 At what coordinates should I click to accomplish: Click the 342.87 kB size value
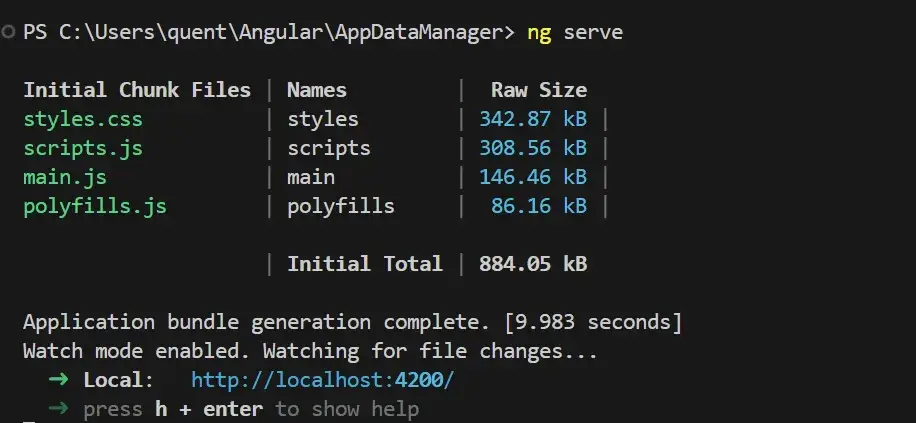coord(532,119)
